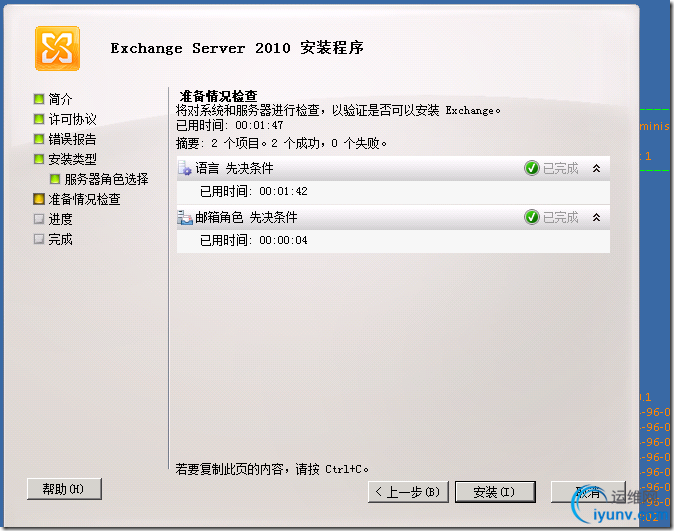
Task: Click the 取消 cancel button
Action: (x=588, y=492)
